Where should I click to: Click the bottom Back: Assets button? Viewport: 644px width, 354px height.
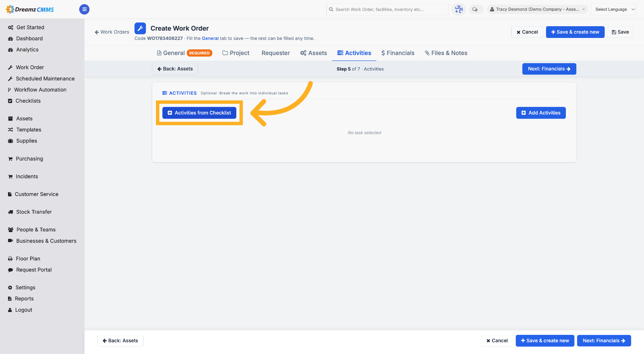click(x=120, y=341)
